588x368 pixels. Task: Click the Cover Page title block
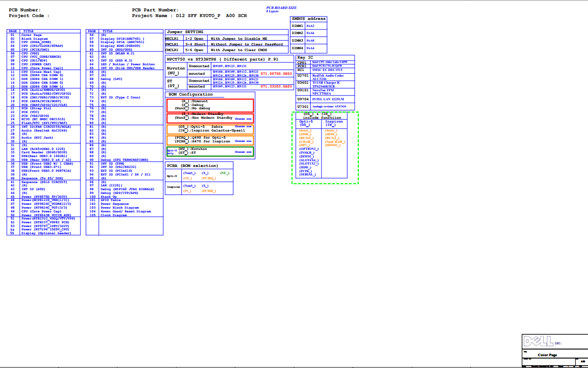(547, 355)
